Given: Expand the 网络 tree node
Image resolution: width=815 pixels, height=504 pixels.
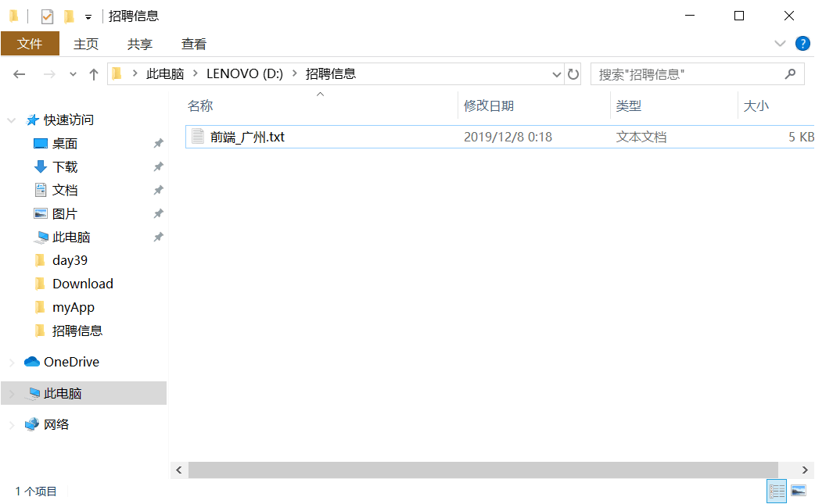Looking at the screenshot, I should [12, 425].
